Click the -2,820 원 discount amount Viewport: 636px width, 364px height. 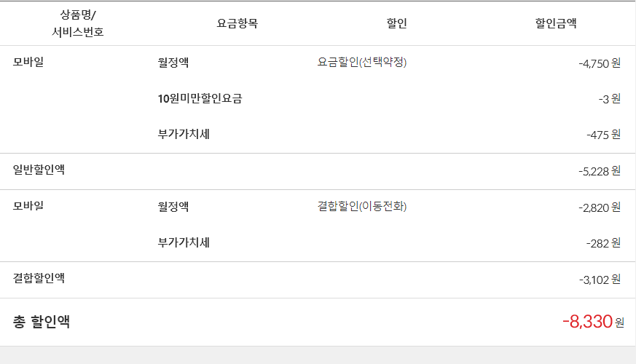tap(599, 207)
